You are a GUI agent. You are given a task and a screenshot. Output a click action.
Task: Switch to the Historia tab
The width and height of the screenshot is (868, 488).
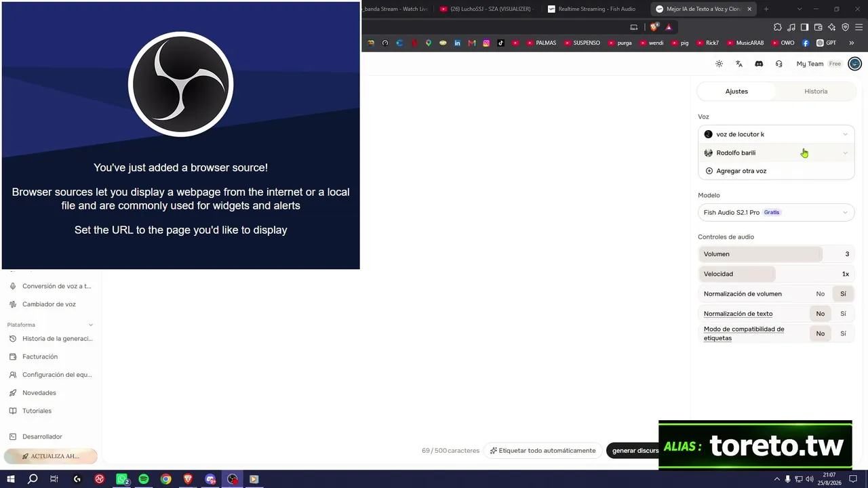click(816, 91)
